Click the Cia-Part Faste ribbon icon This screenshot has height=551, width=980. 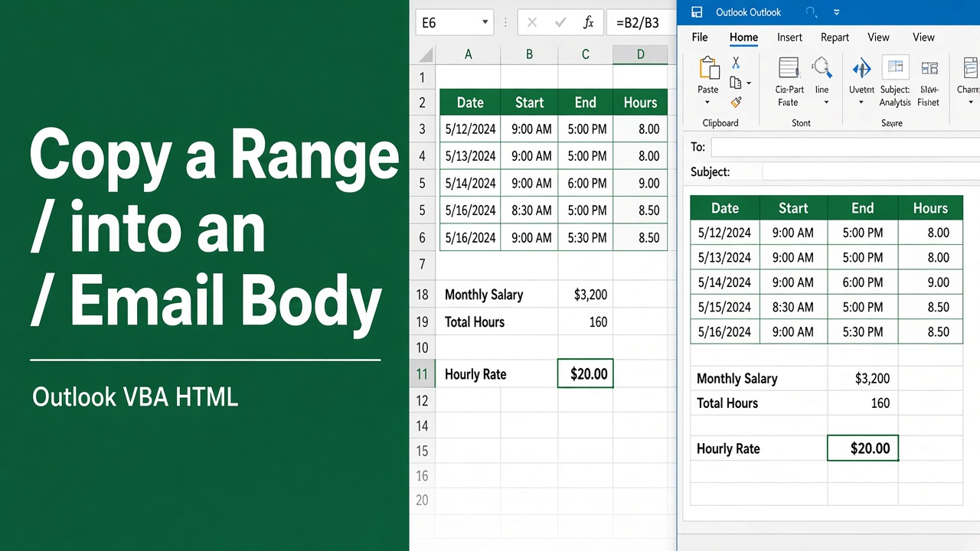789,68
